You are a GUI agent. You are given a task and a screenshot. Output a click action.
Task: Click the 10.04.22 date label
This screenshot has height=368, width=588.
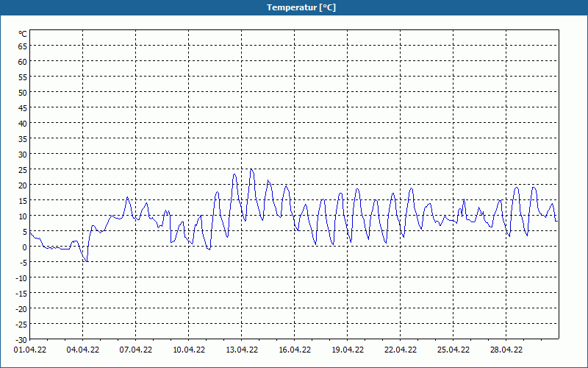189,350
